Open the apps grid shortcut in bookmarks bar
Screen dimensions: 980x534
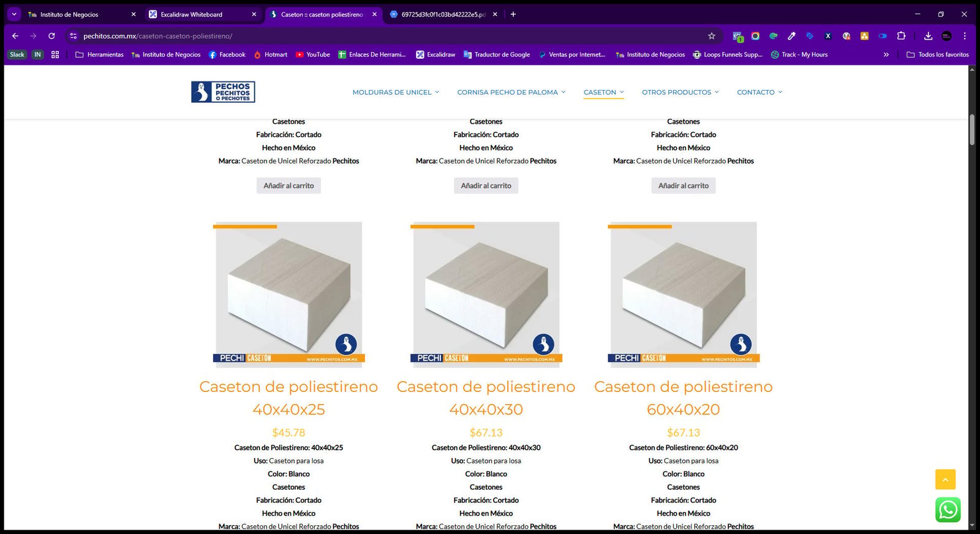(55, 55)
